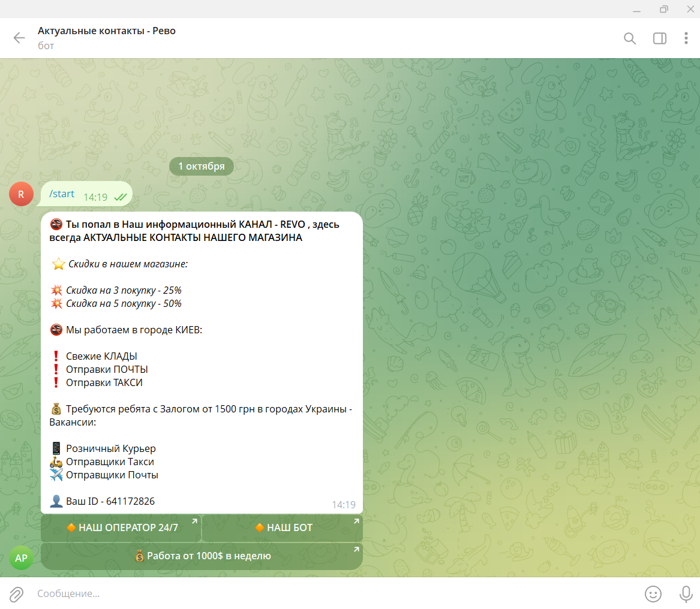Click the line Отправщики Такси
Viewport: 700px width, 609px height.
point(110,462)
